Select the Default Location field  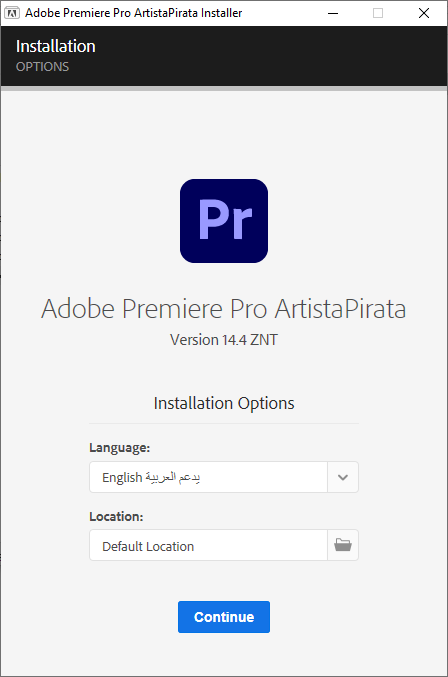208,545
